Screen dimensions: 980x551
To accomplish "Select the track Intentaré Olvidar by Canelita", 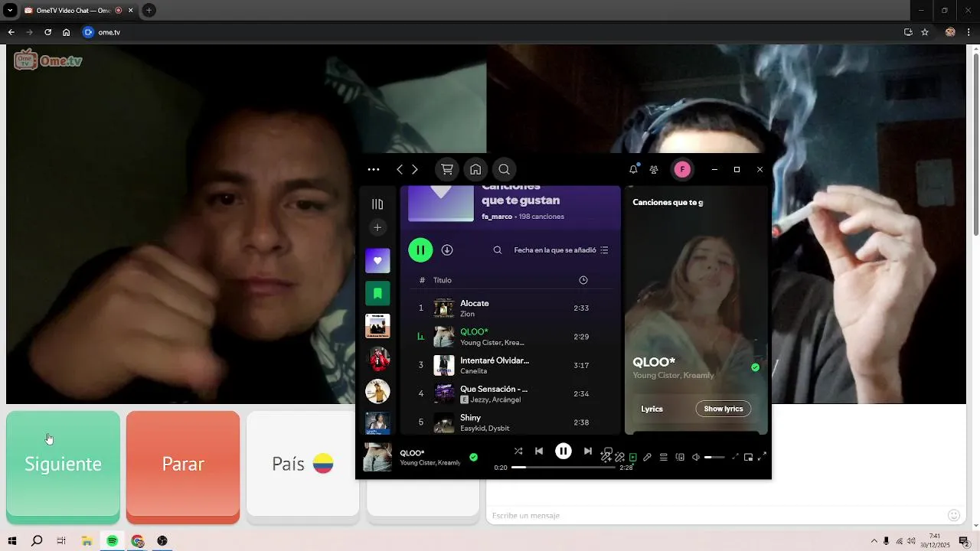I will pyautogui.click(x=511, y=365).
